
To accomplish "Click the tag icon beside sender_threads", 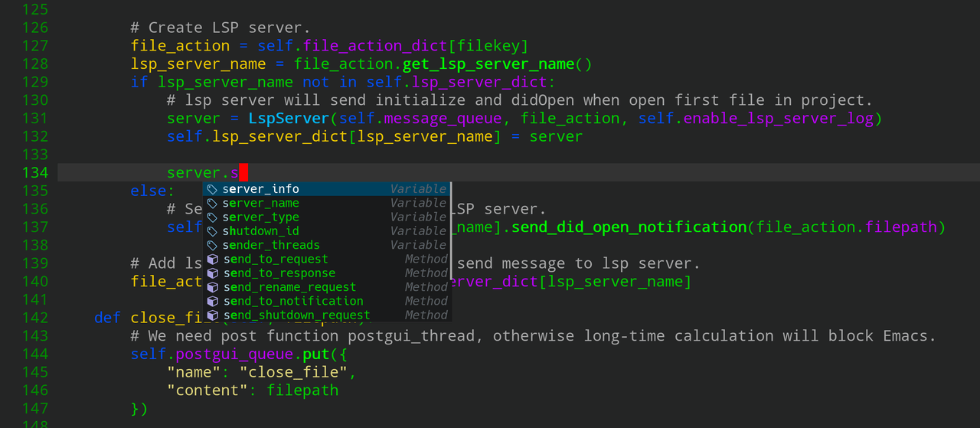I will [x=212, y=245].
